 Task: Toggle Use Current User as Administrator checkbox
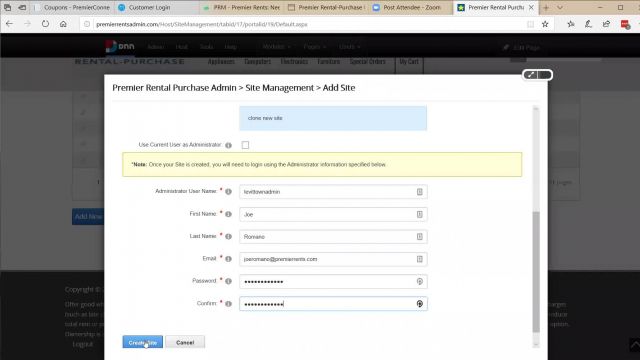[x=245, y=145]
